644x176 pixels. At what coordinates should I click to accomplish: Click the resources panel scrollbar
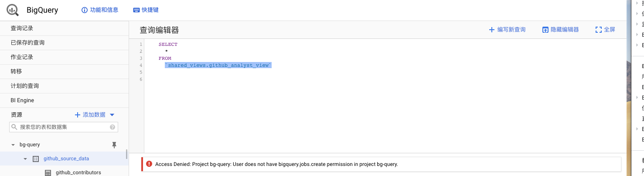127,155
